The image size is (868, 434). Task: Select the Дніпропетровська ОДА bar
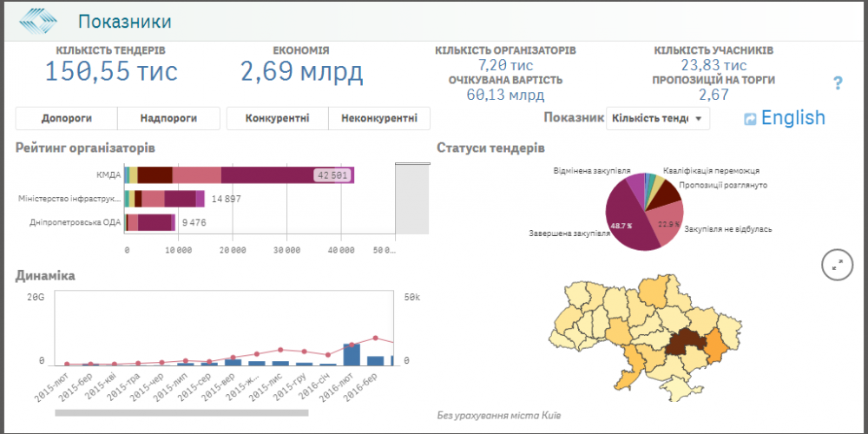click(x=152, y=222)
